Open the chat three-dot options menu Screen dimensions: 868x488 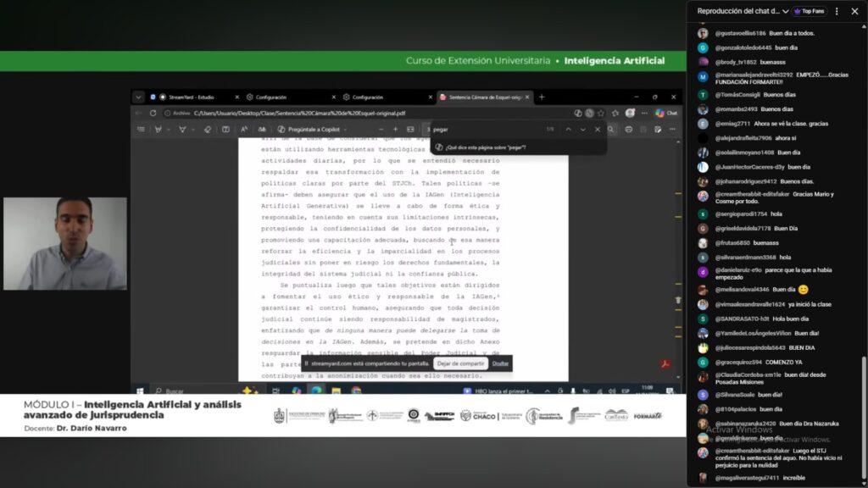(837, 11)
